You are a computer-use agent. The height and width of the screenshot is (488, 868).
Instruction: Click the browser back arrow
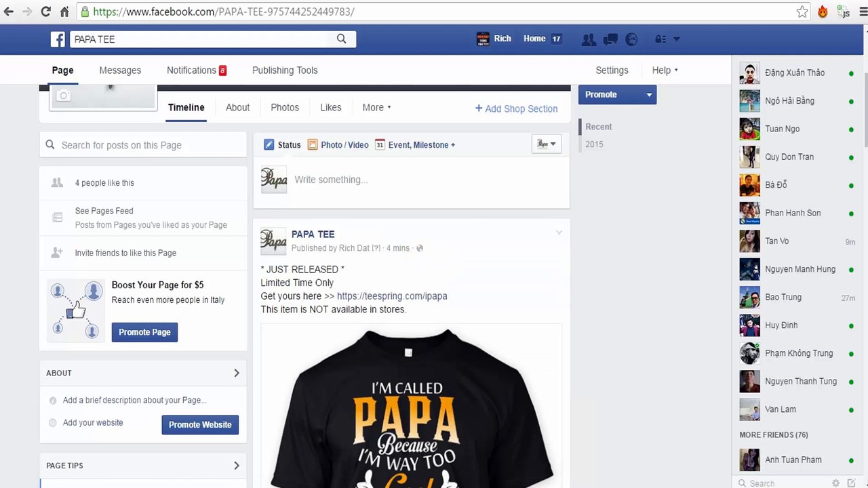(x=9, y=12)
